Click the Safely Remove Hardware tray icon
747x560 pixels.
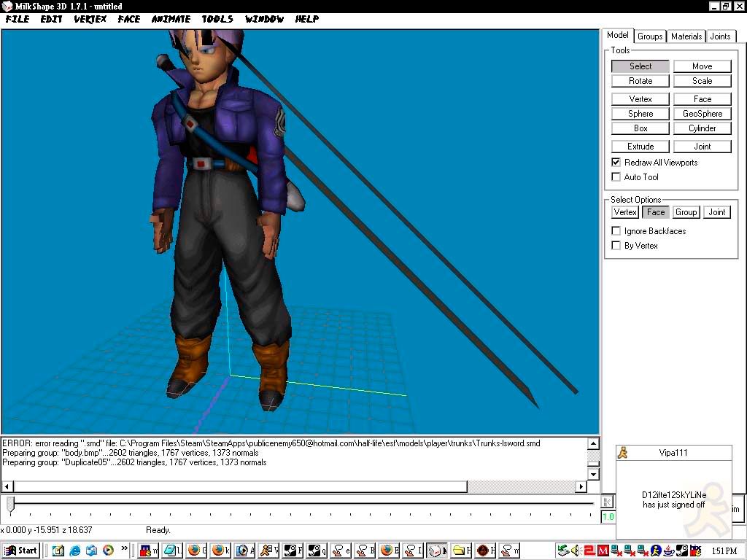pyautogui.click(x=562, y=551)
